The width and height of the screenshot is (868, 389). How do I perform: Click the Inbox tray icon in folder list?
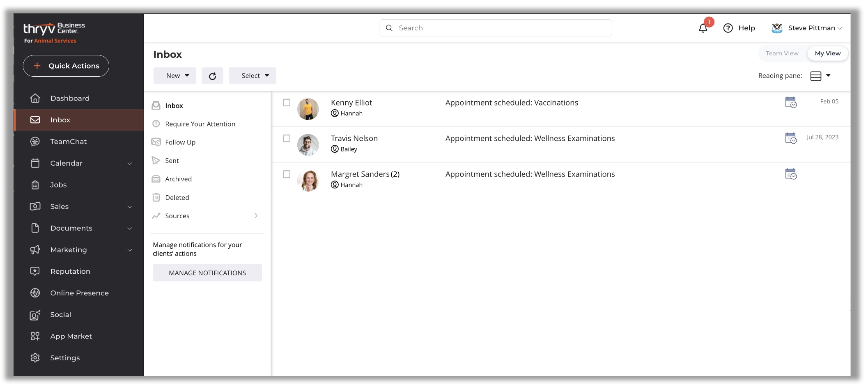click(x=156, y=105)
